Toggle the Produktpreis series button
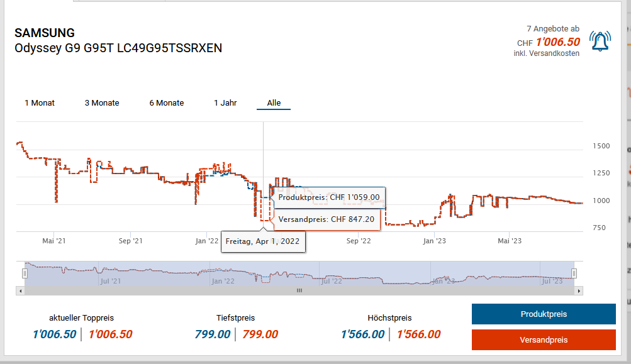Image resolution: width=631 pixels, height=364 pixels. [x=544, y=314]
